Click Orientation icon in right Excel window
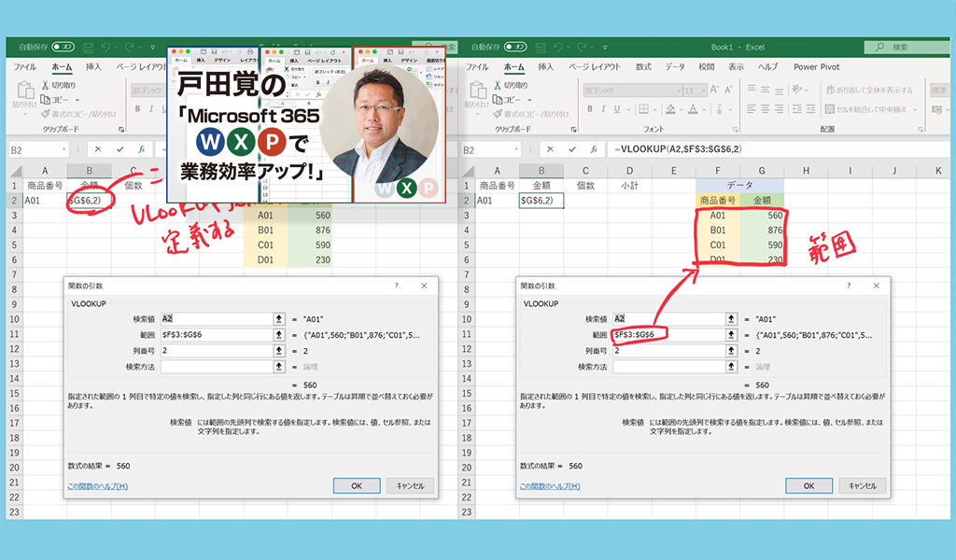The image size is (956, 560). pos(796,91)
